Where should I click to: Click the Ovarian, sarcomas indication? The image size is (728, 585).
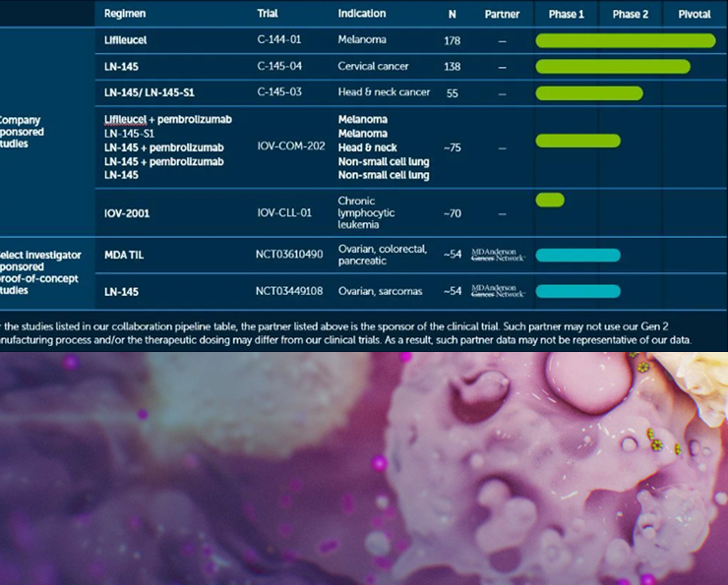[x=381, y=291]
